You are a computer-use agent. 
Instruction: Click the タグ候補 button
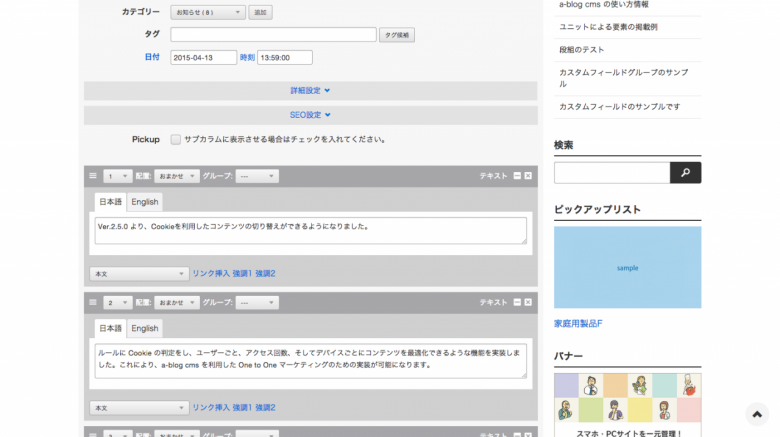tap(397, 35)
